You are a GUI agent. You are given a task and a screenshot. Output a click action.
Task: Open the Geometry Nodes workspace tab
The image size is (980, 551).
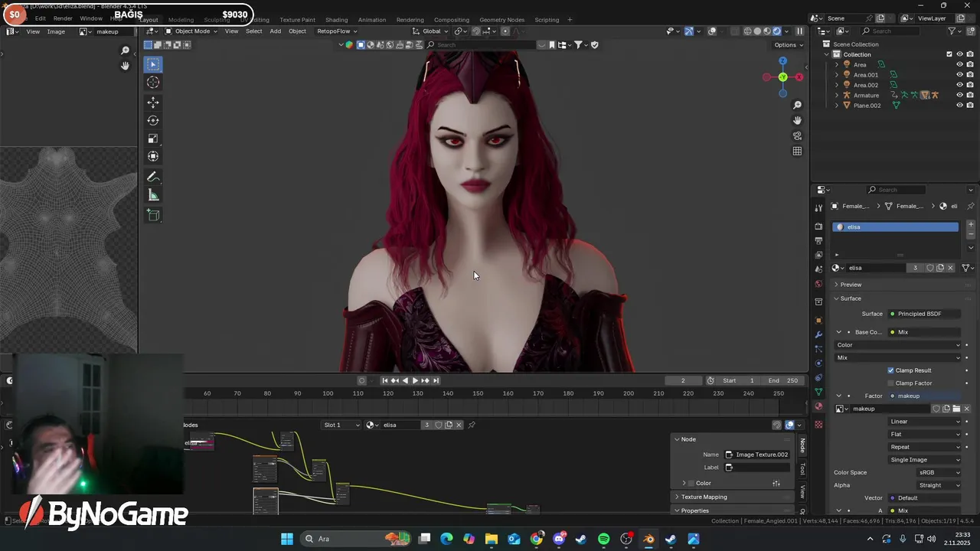pyautogui.click(x=501, y=20)
